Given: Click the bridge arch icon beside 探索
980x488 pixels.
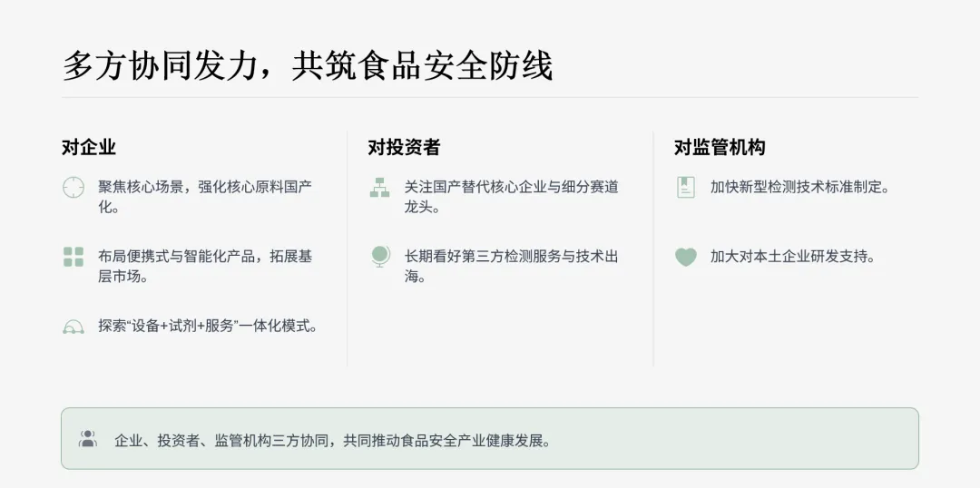Looking at the screenshot, I should pyautogui.click(x=73, y=327).
